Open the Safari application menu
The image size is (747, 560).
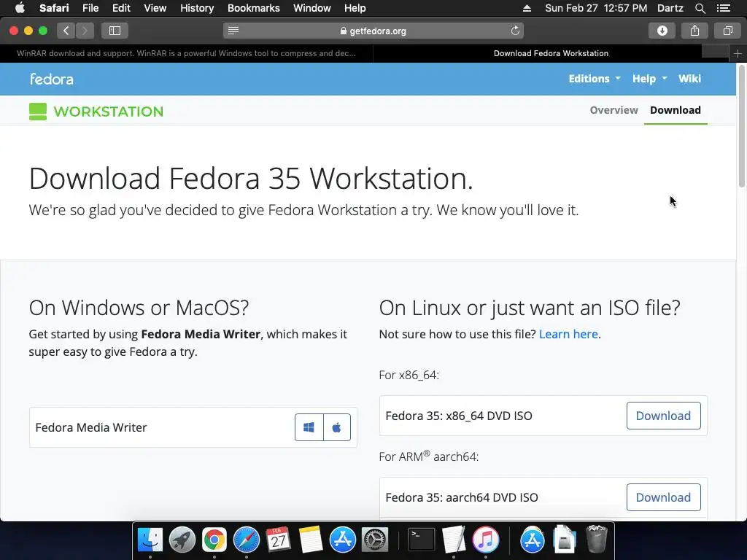coord(54,8)
